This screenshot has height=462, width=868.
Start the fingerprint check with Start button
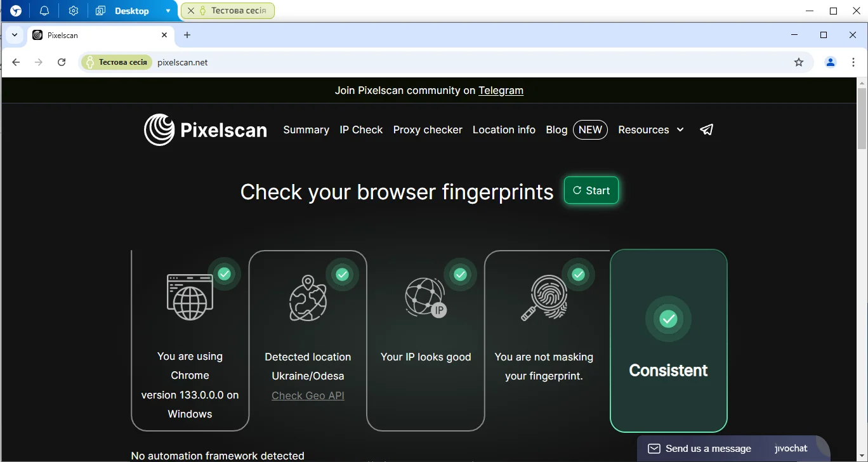click(591, 190)
